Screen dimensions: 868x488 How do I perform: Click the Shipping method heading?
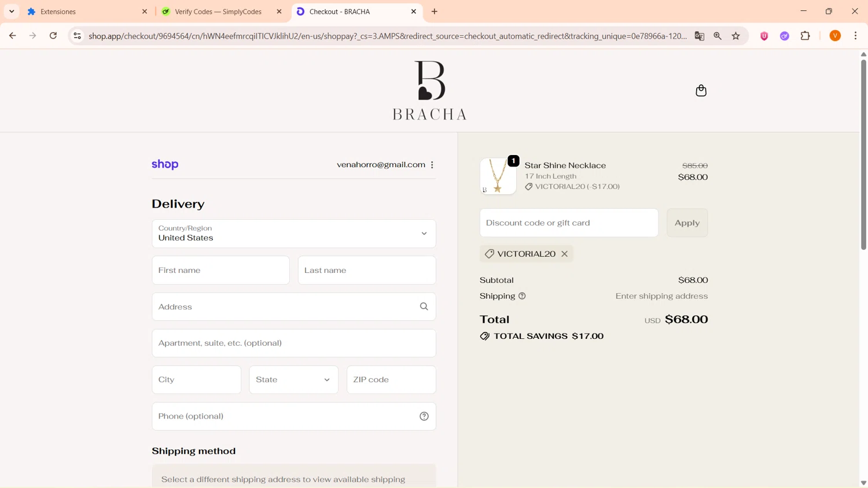pos(194,451)
